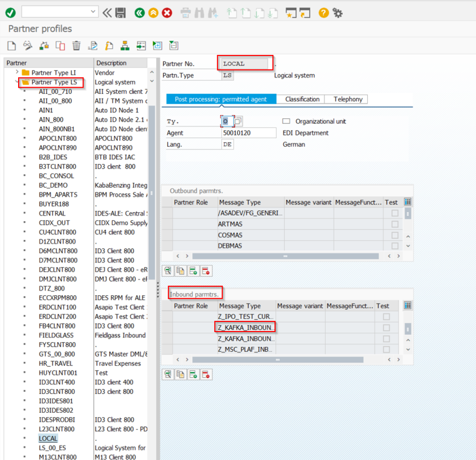Screen dimensions: 476x460
Task: Click the Change/Display glasses-pencil icon
Action: pyautogui.click(x=28, y=46)
